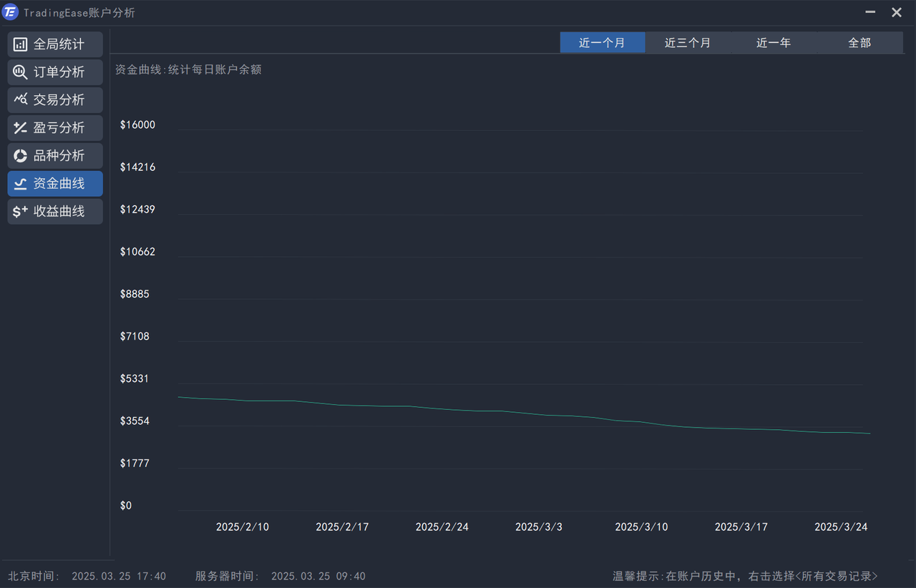The image size is (916, 588).
Task: Click the 2025/3/10 date axis label
Action: coord(641,527)
